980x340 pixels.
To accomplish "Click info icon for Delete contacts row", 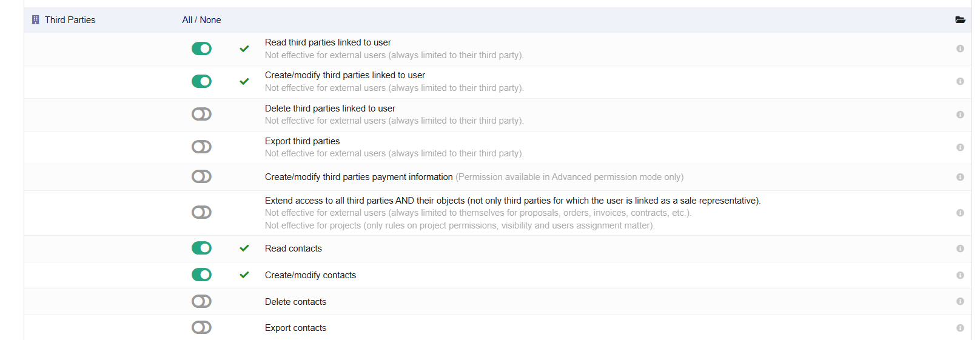I will click(x=960, y=301).
